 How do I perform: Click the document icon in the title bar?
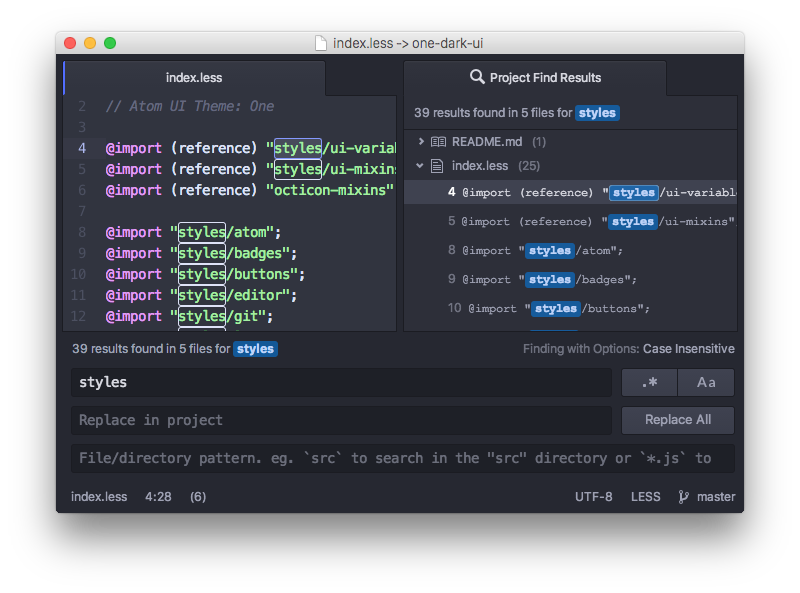pos(320,43)
